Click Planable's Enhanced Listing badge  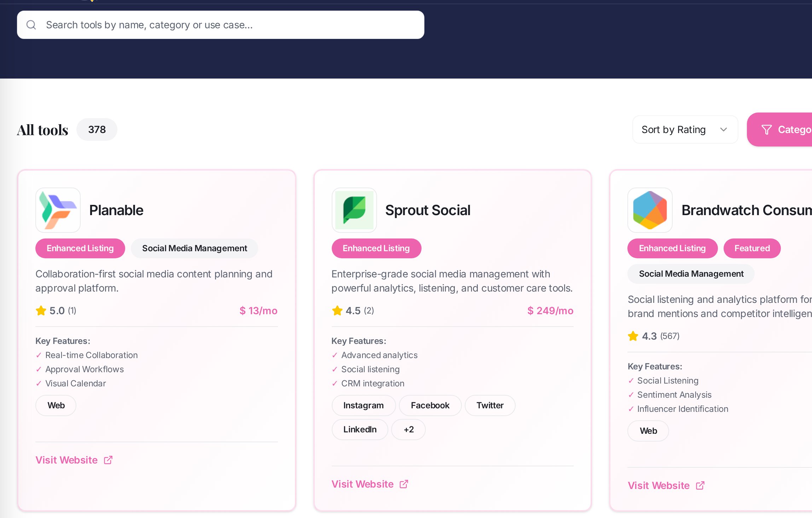click(x=80, y=248)
